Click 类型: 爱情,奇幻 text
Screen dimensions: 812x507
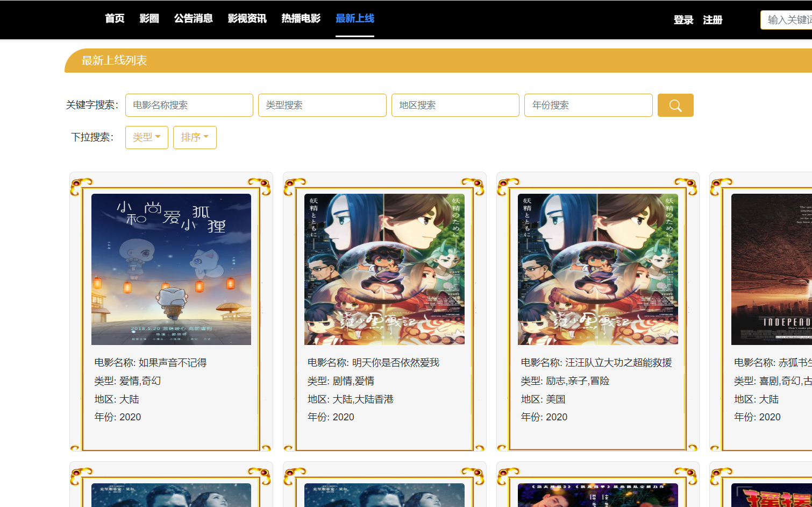[127, 381]
